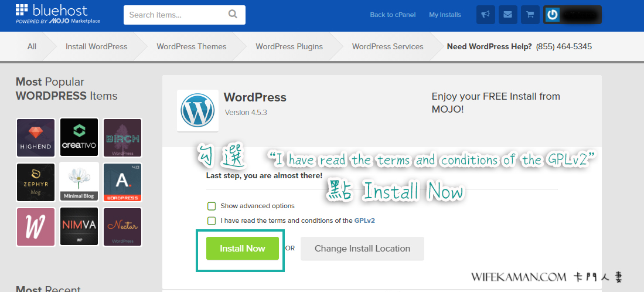Click the Version 4.5.3 text
644x292 pixels.
(x=246, y=112)
